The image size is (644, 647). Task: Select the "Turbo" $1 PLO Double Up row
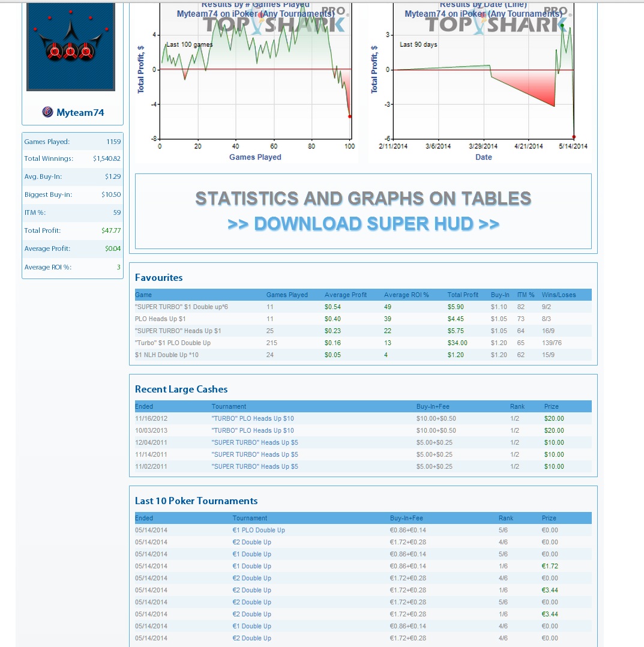tap(363, 343)
